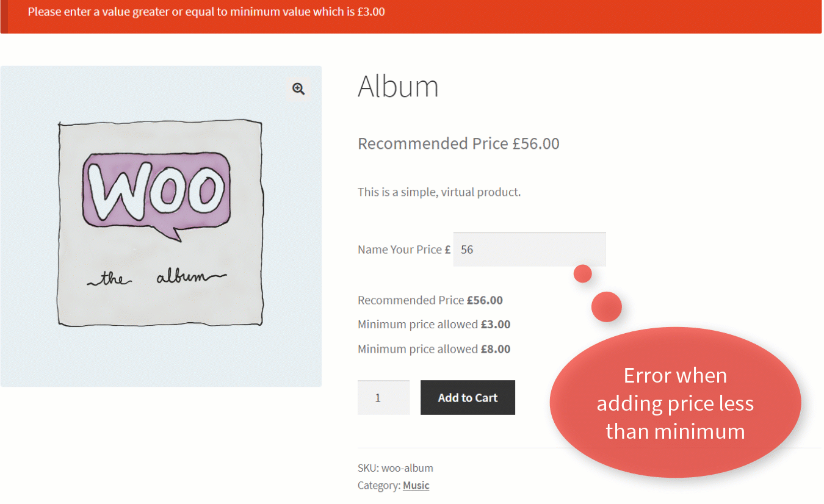Click the Add to Cart button
The width and height of the screenshot is (824, 504).
click(468, 398)
